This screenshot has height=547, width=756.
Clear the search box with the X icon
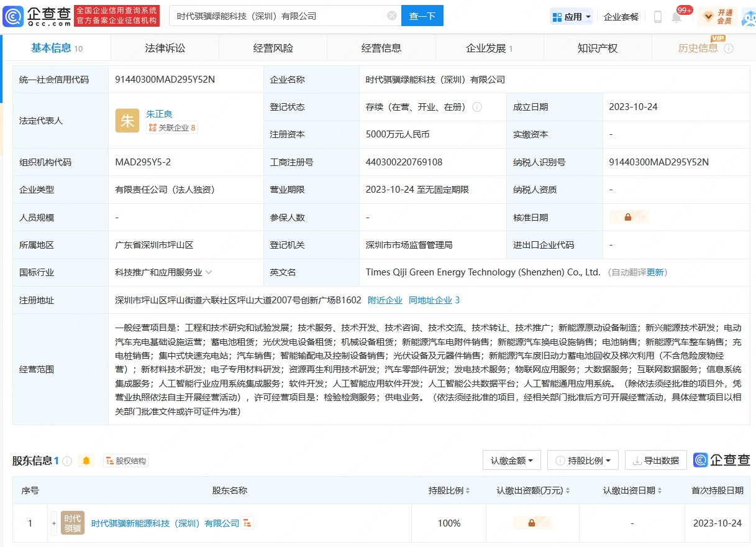pyautogui.click(x=391, y=16)
